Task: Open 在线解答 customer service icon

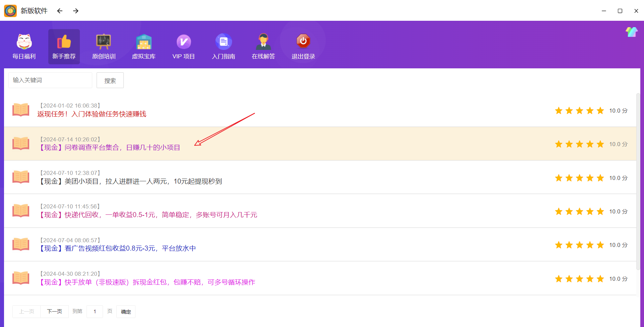Action: (x=263, y=42)
